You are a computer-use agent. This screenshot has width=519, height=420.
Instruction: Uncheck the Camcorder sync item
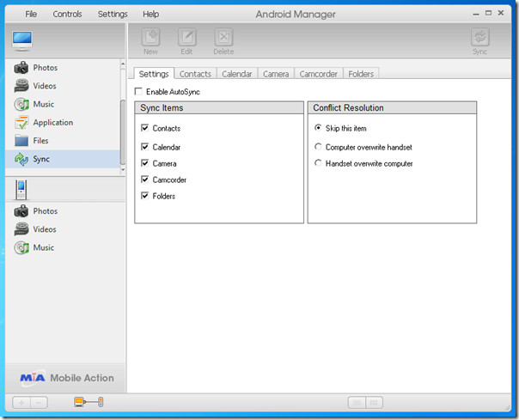(x=144, y=180)
